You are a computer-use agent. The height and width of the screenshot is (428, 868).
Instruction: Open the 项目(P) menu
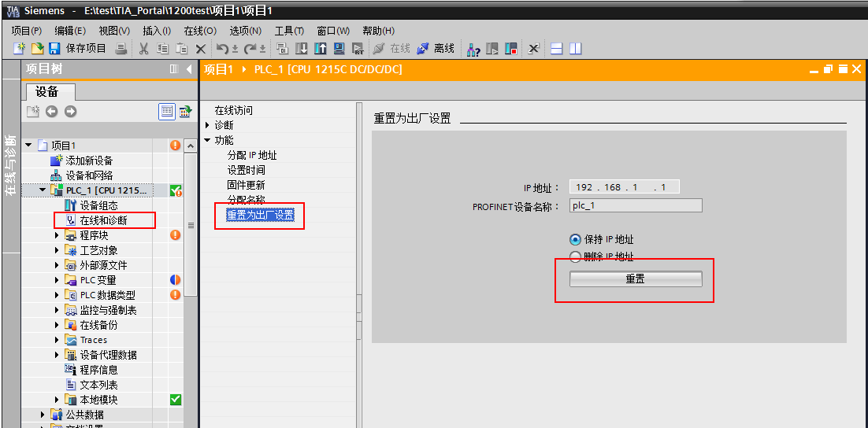(x=27, y=31)
